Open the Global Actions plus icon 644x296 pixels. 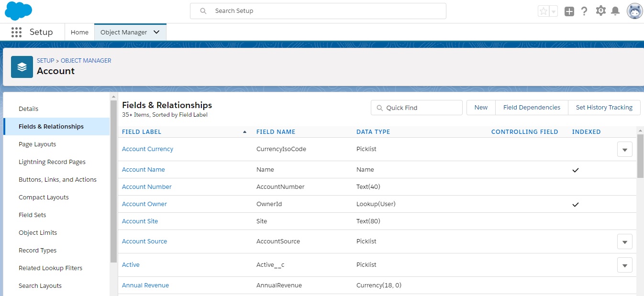(x=569, y=11)
